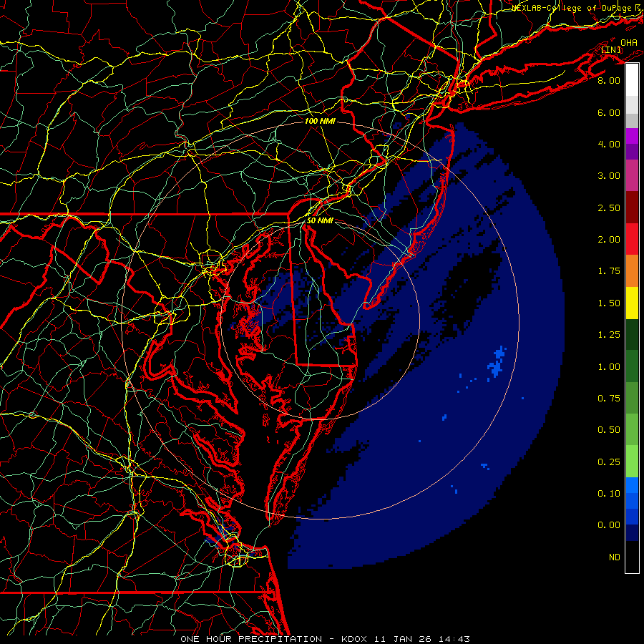
Task: Click the 1.75 legend value
Action: tap(609, 271)
